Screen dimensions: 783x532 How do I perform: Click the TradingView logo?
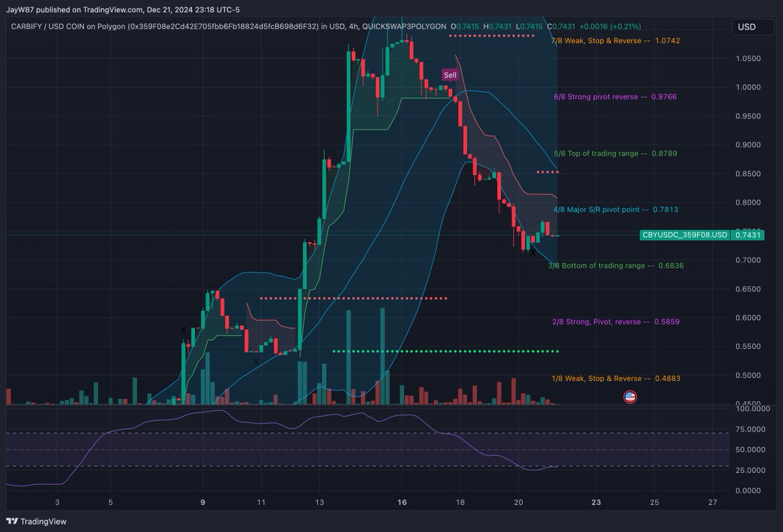click(36, 521)
